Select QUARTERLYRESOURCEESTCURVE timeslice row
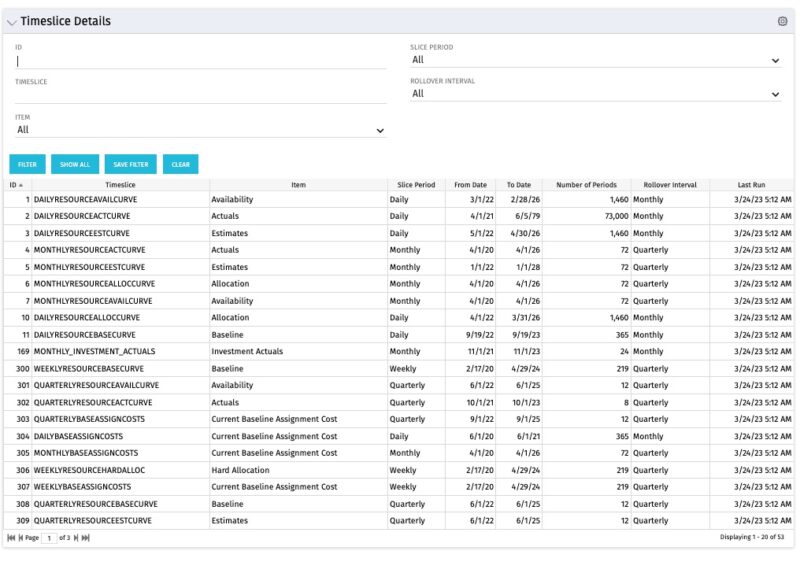Screen dimensions: 800x584 (398, 521)
